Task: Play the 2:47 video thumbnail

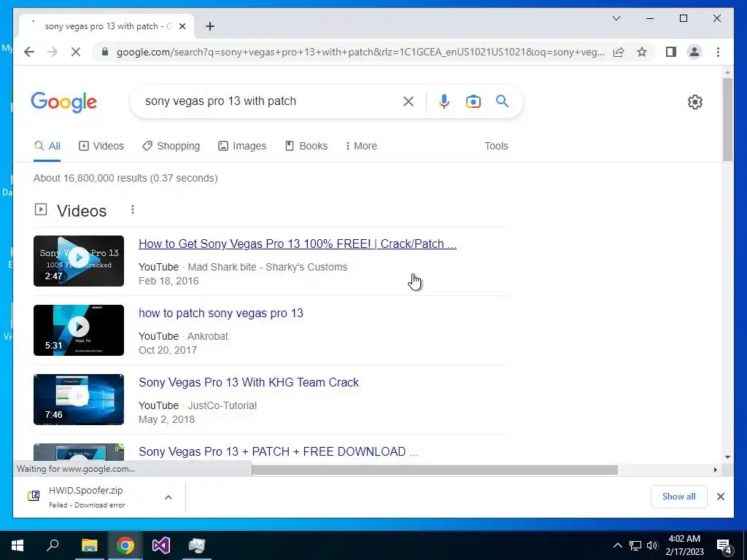Action: click(x=79, y=261)
